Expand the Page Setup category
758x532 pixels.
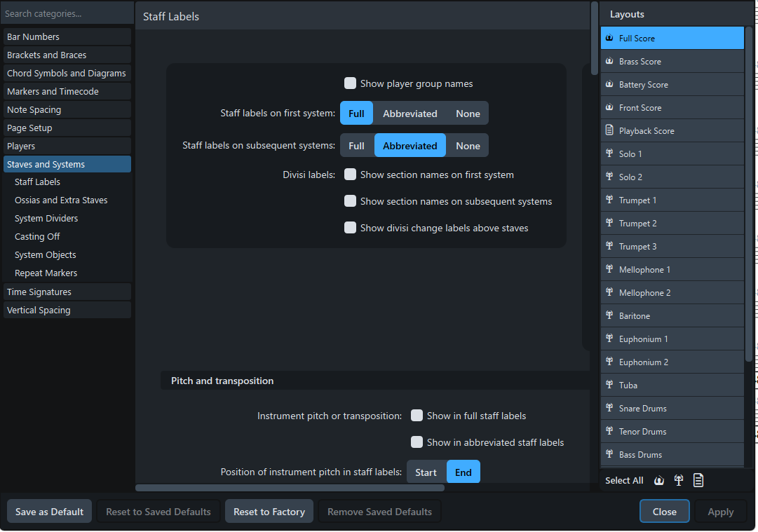67,128
